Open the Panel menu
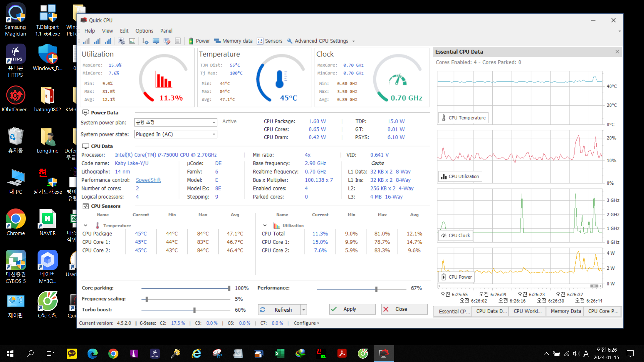The width and height of the screenshot is (644, 362). (x=166, y=31)
